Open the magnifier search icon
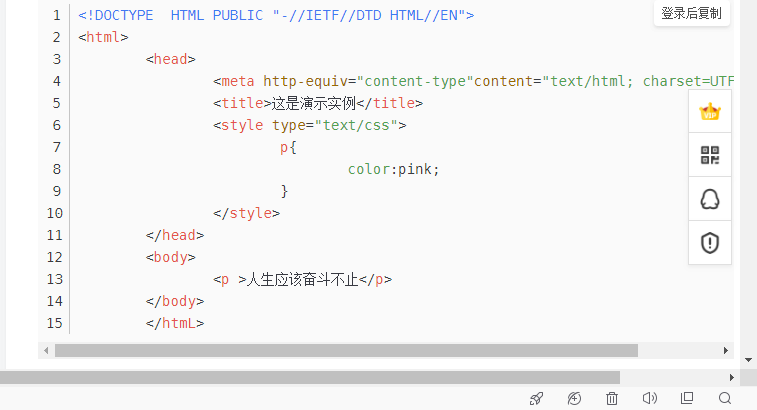 tap(725, 398)
